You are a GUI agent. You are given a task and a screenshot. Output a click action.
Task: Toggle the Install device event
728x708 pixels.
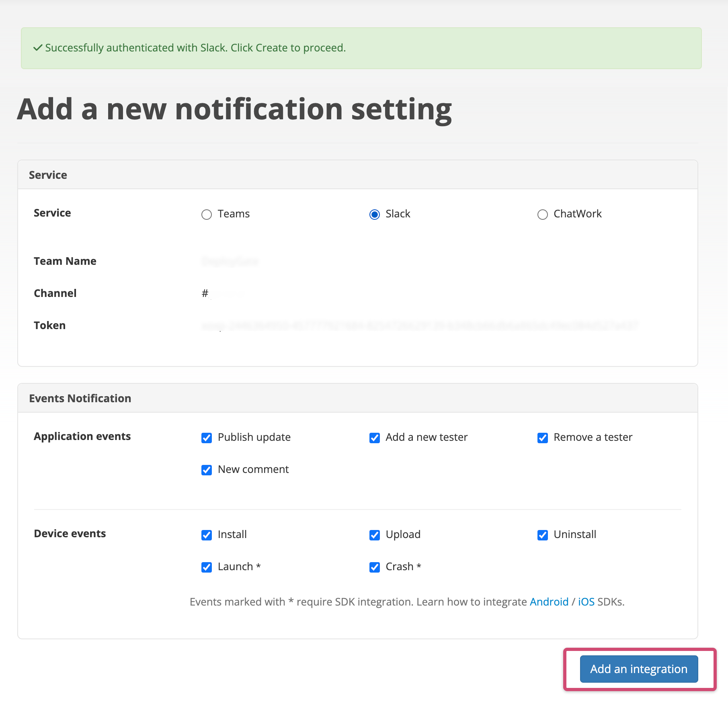pos(206,535)
